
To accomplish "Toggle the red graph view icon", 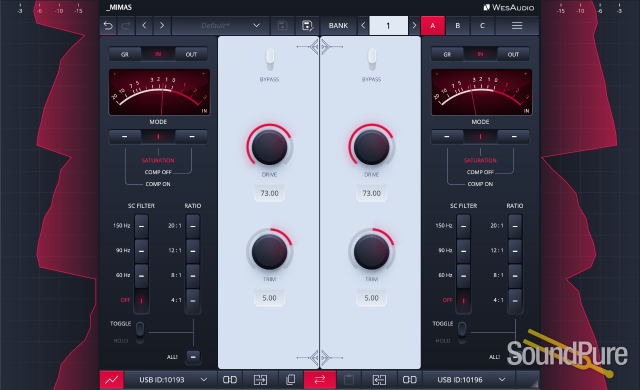I will click(111, 380).
